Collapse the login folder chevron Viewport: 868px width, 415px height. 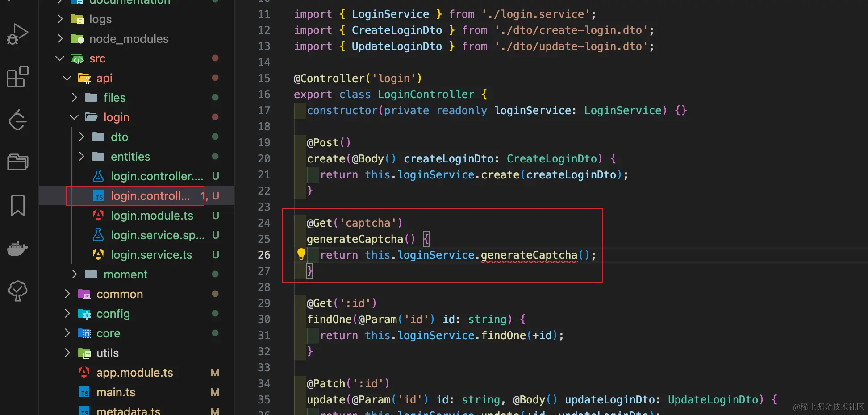tap(74, 117)
